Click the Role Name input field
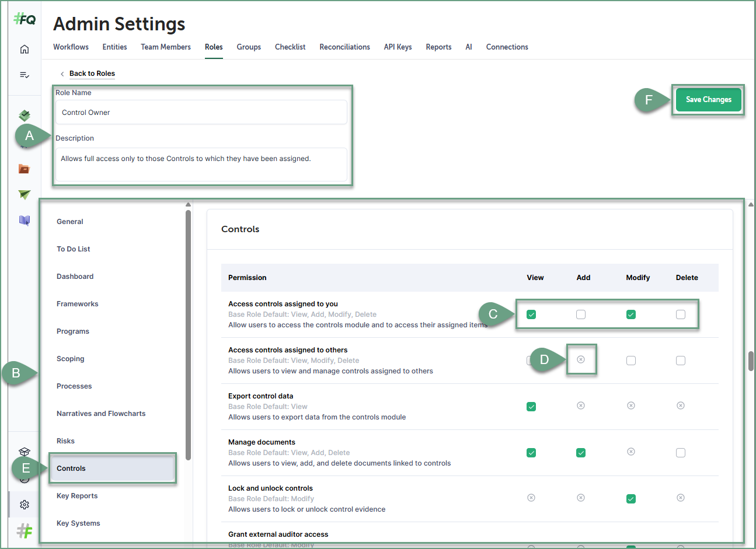The width and height of the screenshot is (756, 549). (x=201, y=113)
